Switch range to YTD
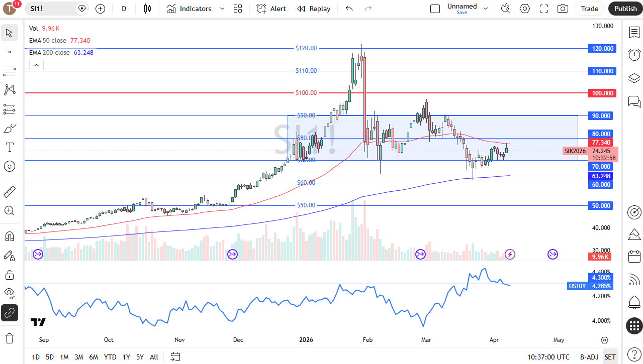The image size is (643, 364). click(x=110, y=357)
